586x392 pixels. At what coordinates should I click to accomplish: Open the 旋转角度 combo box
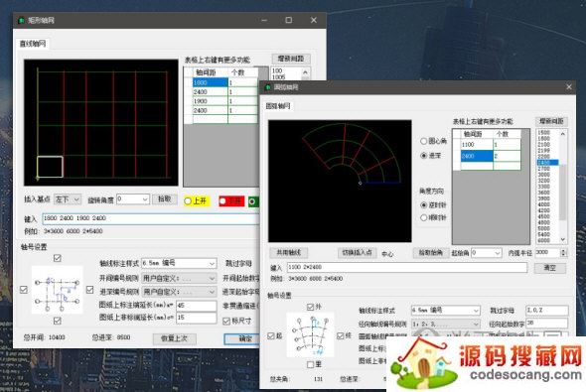point(133,199)
